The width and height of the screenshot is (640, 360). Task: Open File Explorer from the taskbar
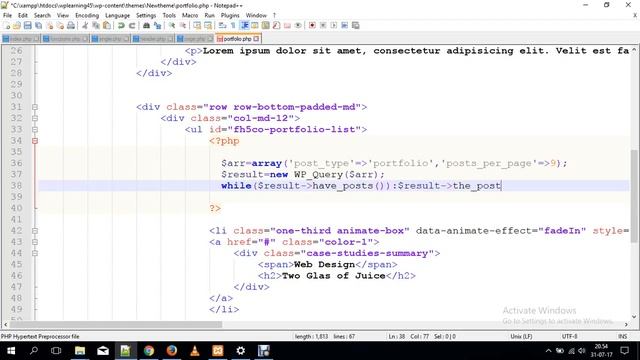coord(80,351)
